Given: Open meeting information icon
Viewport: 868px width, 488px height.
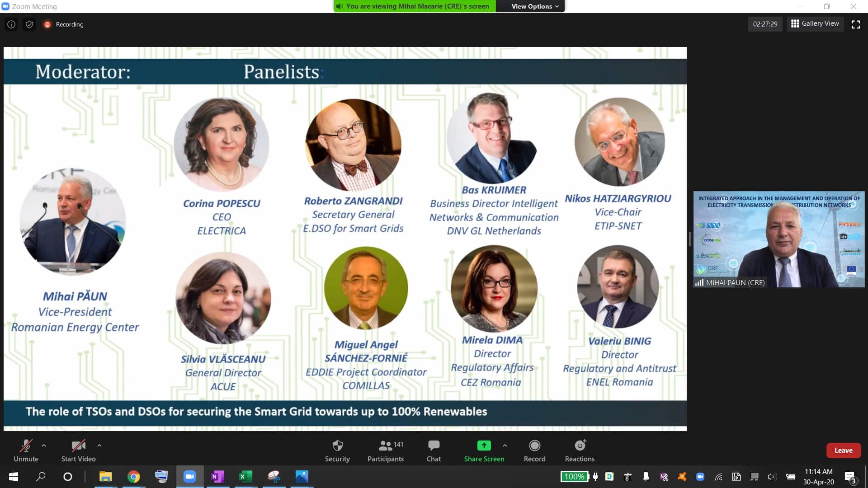Looking at the screenshot, I should point(11,24).
